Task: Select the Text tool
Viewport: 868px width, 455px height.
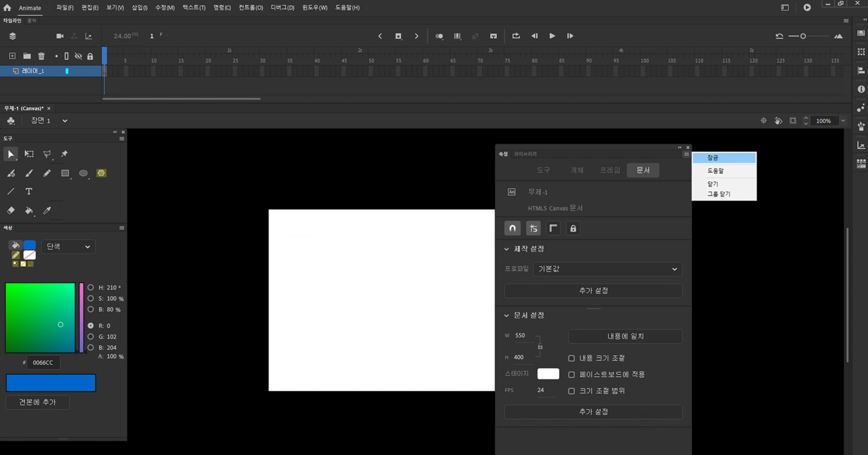Action: point(28,191)
